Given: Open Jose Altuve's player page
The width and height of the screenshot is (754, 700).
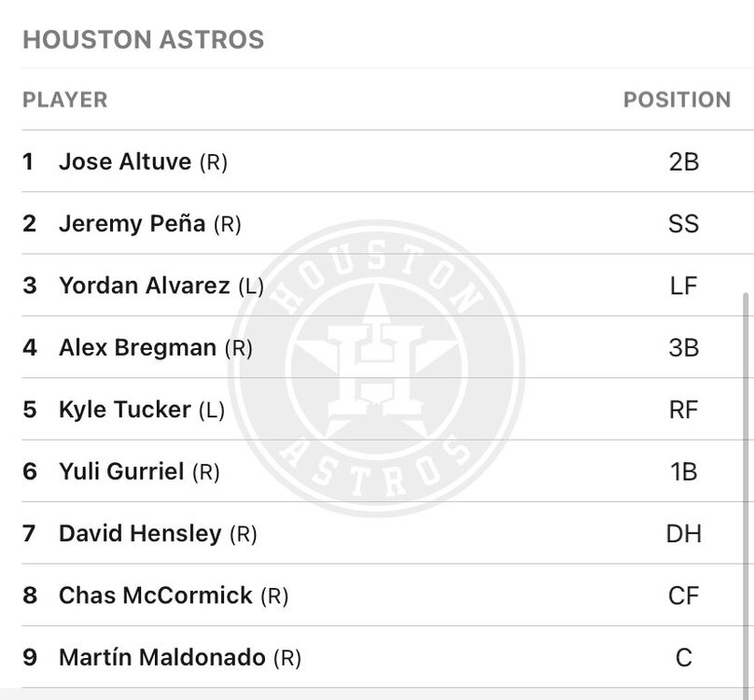Looking at the screenshot, I should (124, 161).
